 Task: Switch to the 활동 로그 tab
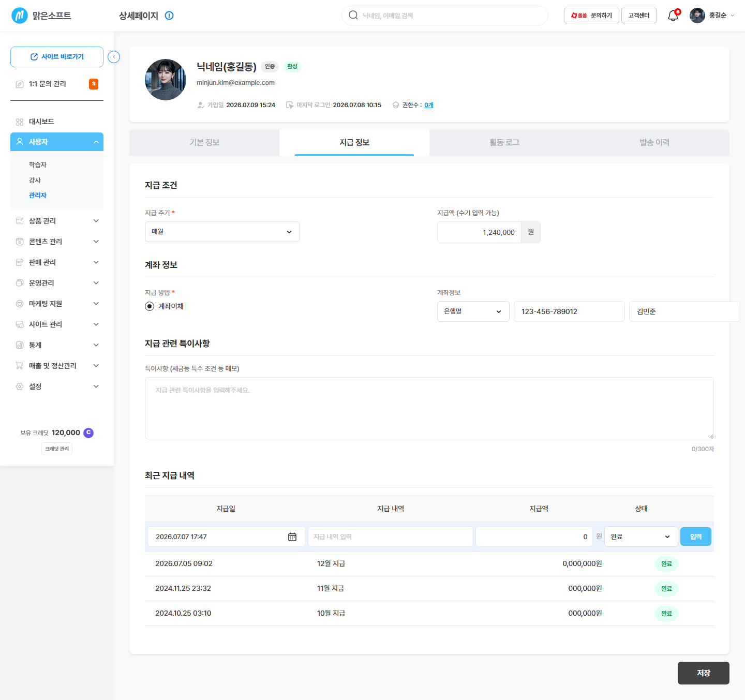coord(504,143)
